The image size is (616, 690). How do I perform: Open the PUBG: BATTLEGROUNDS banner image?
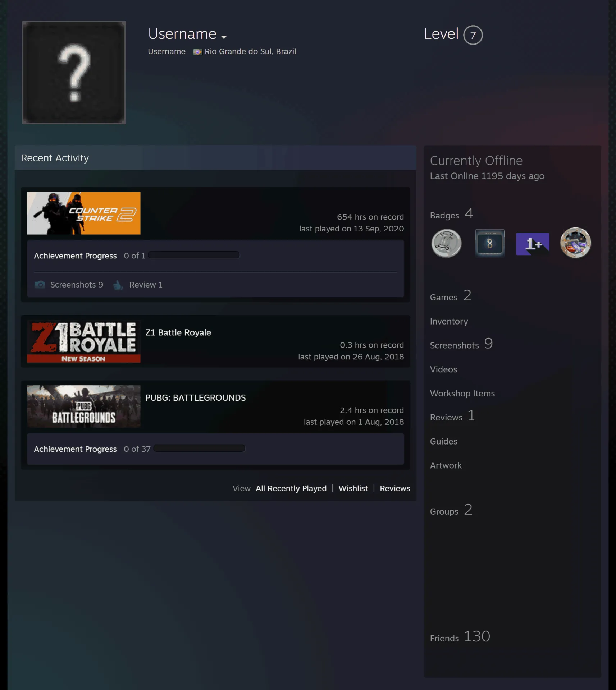[84, 406]
